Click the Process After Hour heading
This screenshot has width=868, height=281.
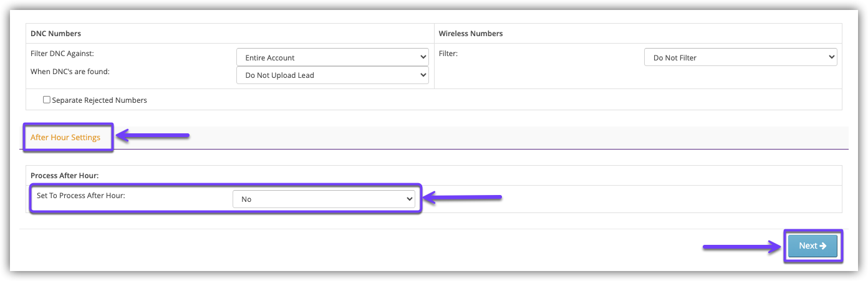coord(65,176)
